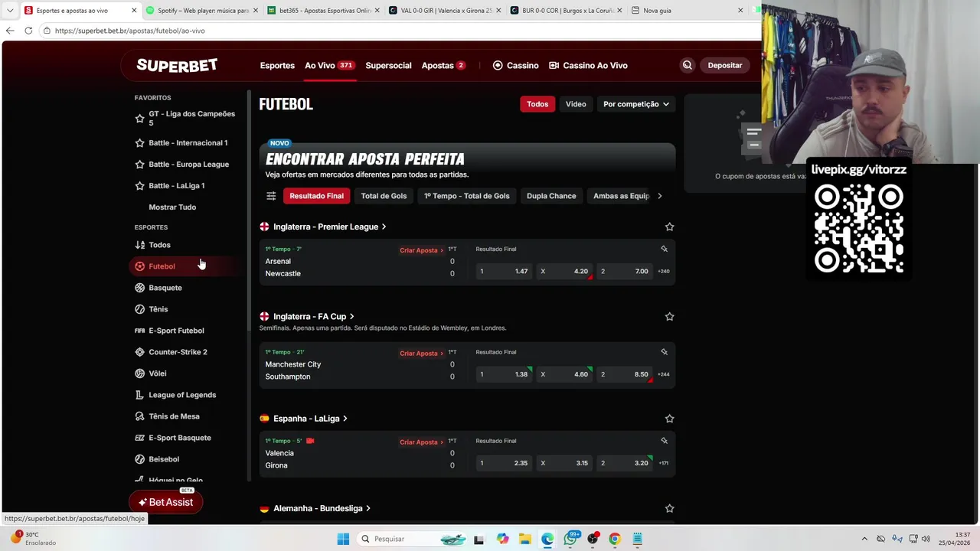Go back in the browser
The image size is (980, 551).
pos(9,31)
